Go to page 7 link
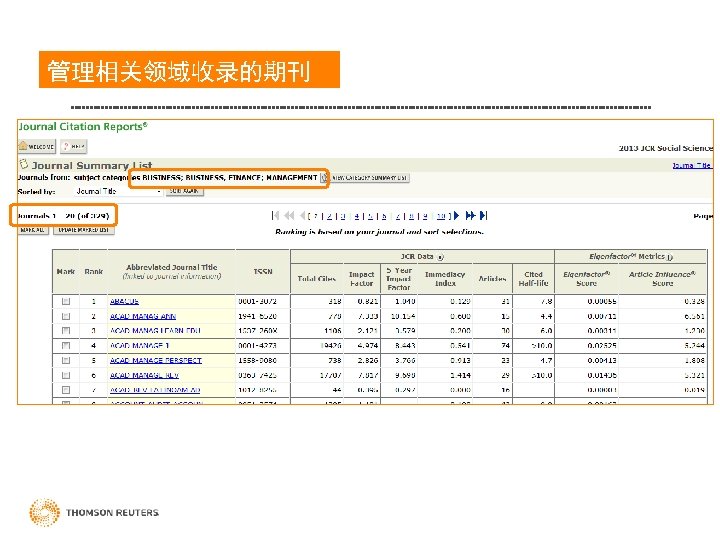The width and height of the screenshot is (720, 540). tap(398, 216)
